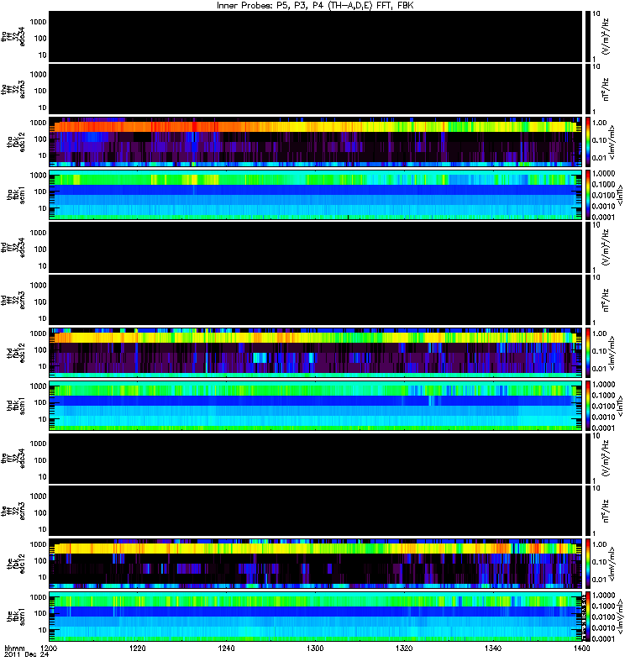The width and height of the screenshot is (630, 672).
Task: Click the the fbk edc12 spectrogram panel
Action: (x=316, y=564)
